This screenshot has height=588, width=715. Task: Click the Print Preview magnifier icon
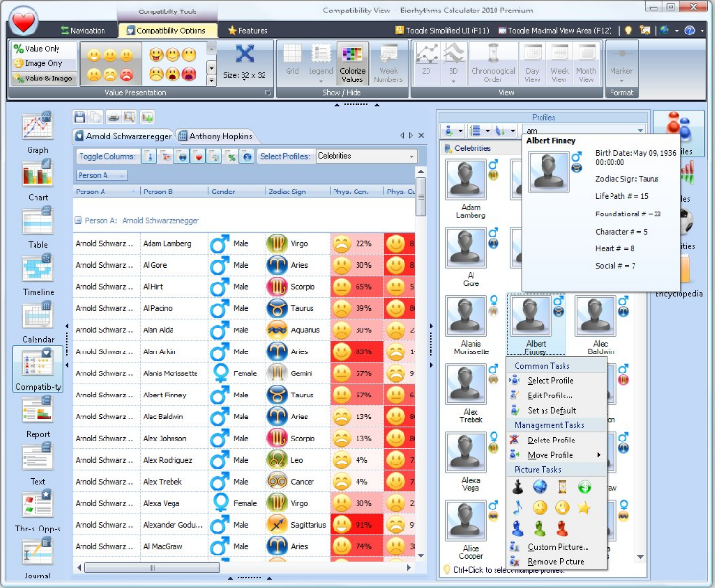pyautogui.click(x=129, y=117)
